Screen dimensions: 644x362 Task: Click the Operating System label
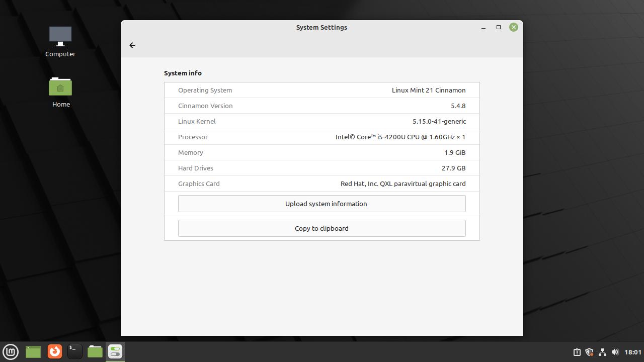205,90
